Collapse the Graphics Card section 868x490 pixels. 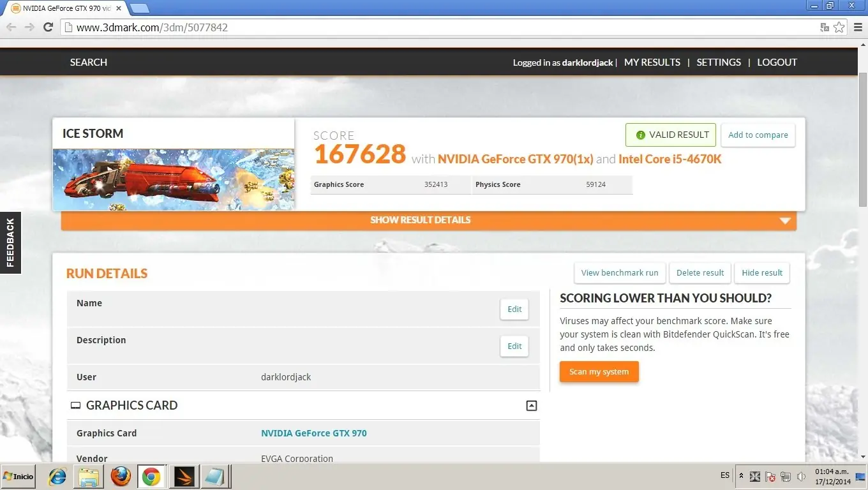pyautogui.click(x=531, y=406)
